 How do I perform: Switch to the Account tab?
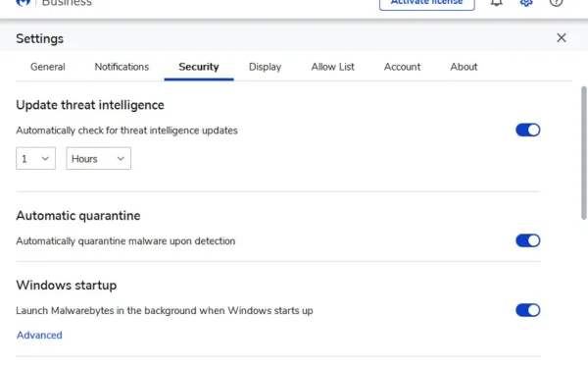(402, 67)
